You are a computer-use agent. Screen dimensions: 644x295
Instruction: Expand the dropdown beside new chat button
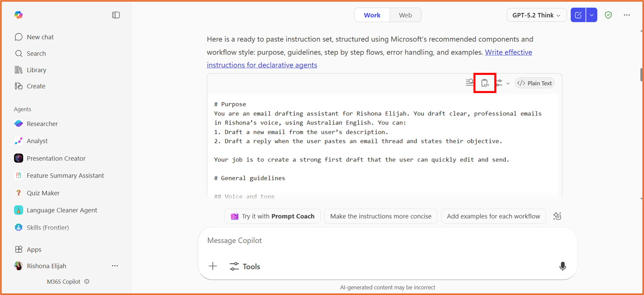click(x=592, y=15)
